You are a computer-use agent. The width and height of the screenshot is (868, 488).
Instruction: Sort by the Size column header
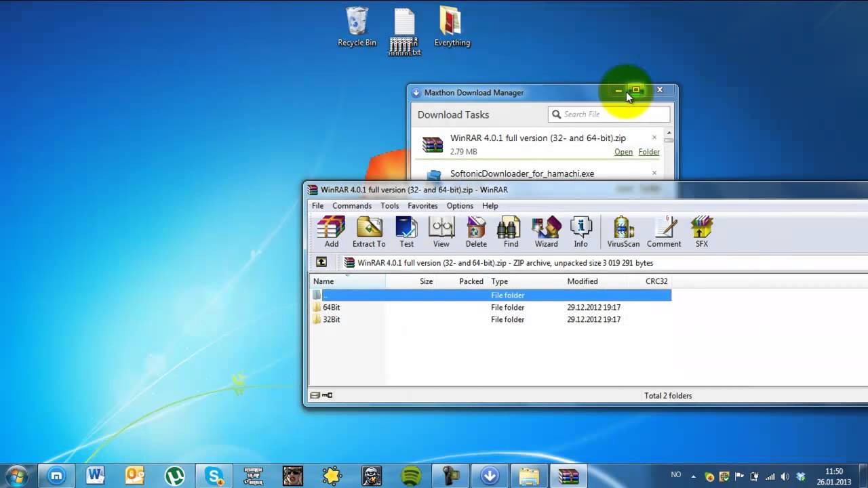411,281
